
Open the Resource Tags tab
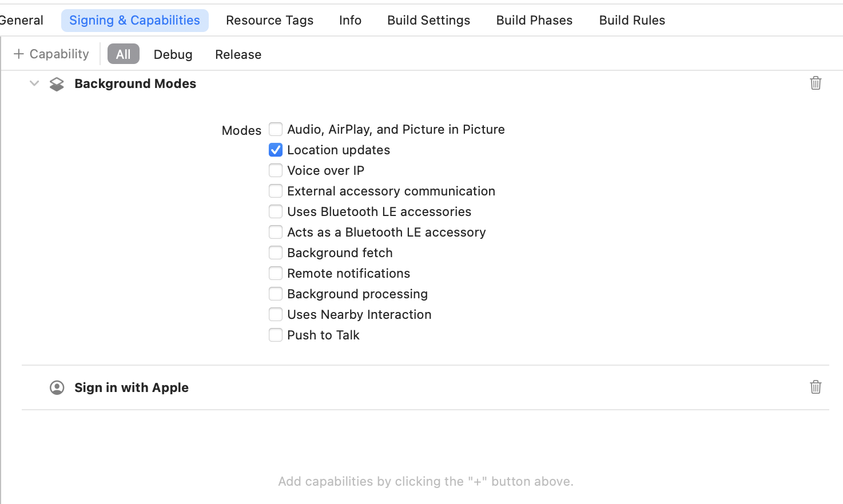[x=269, y=20]
